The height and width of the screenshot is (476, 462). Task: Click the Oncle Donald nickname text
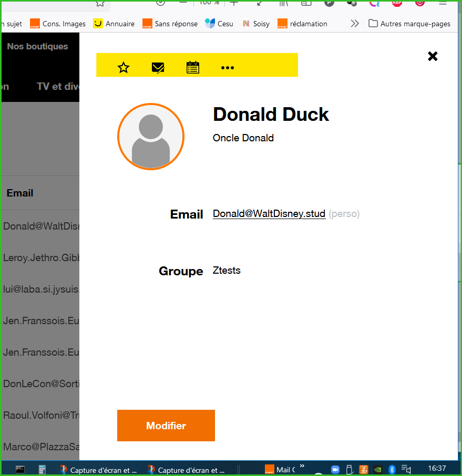pyautogui.click(x=243, y=138)
